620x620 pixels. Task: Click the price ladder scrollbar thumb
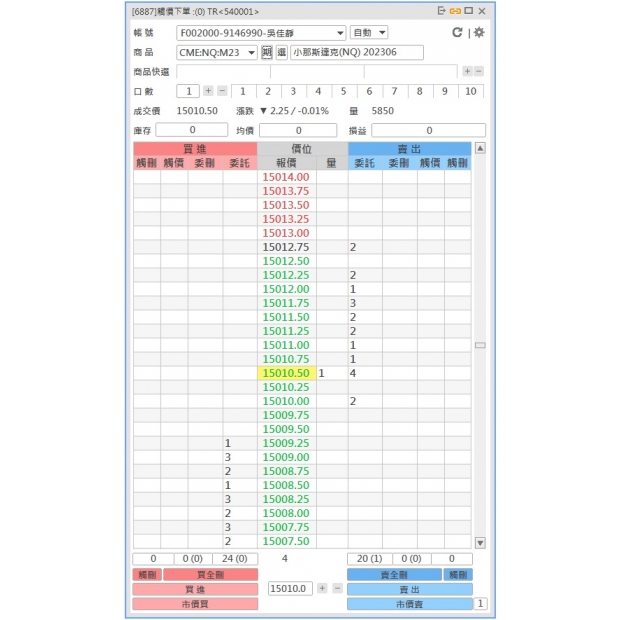[x=480, y=345]
